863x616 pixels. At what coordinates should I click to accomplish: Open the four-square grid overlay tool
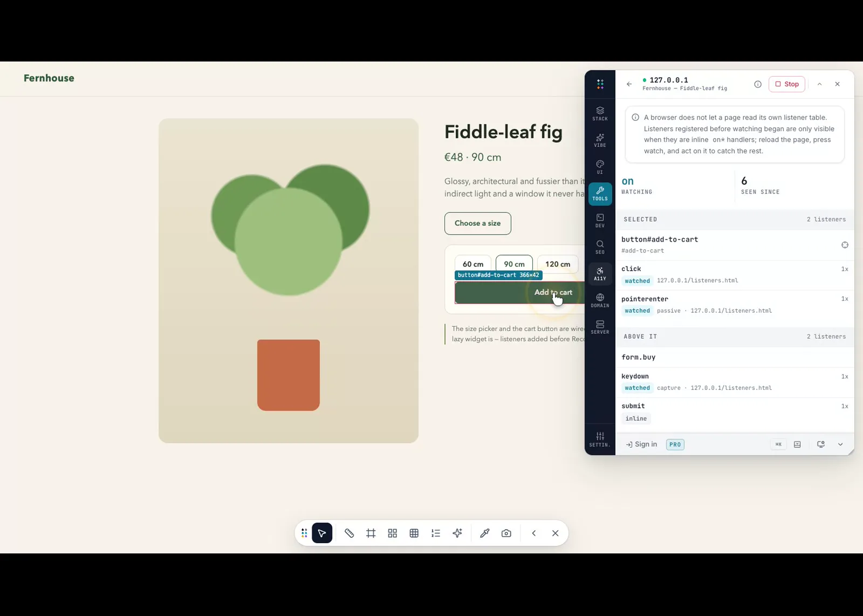click(393, 533)
